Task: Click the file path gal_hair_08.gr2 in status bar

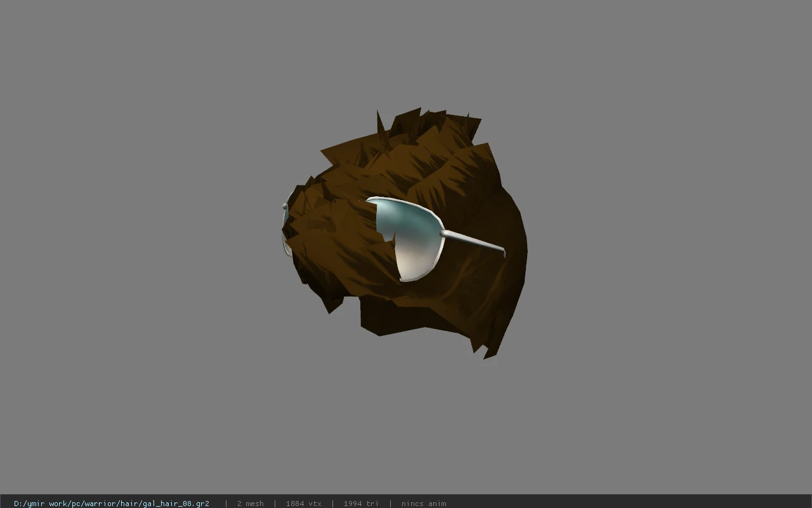Action: coord(112,504)
